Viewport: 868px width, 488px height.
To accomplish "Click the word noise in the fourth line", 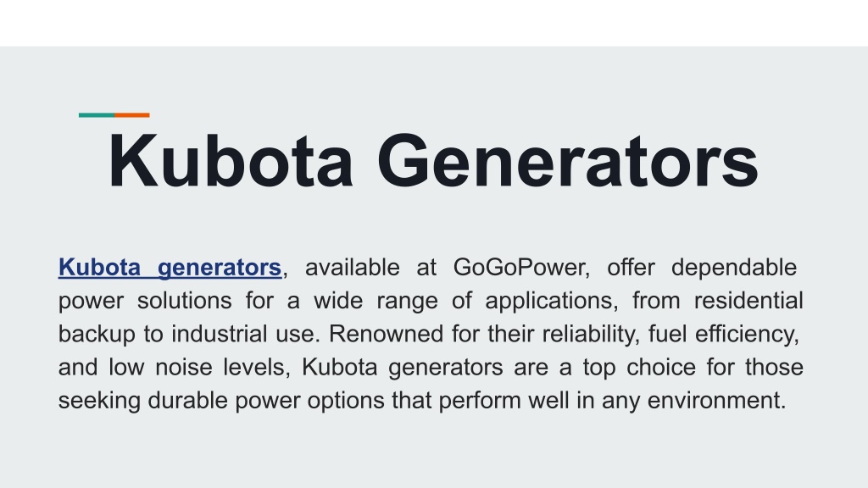I will pyautogui.click(x=183, y=368).
